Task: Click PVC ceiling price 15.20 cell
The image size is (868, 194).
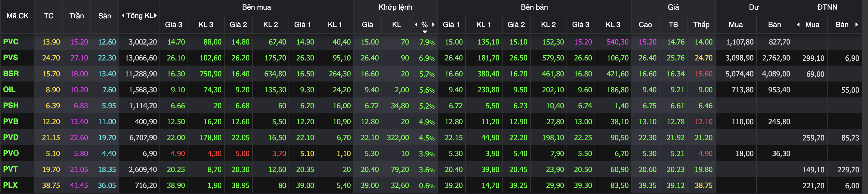Action: pos(79,42)
